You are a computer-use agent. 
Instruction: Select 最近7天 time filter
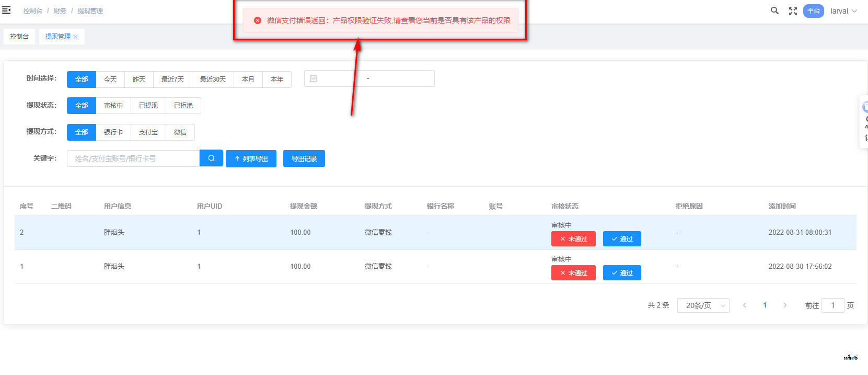point(172,79)
